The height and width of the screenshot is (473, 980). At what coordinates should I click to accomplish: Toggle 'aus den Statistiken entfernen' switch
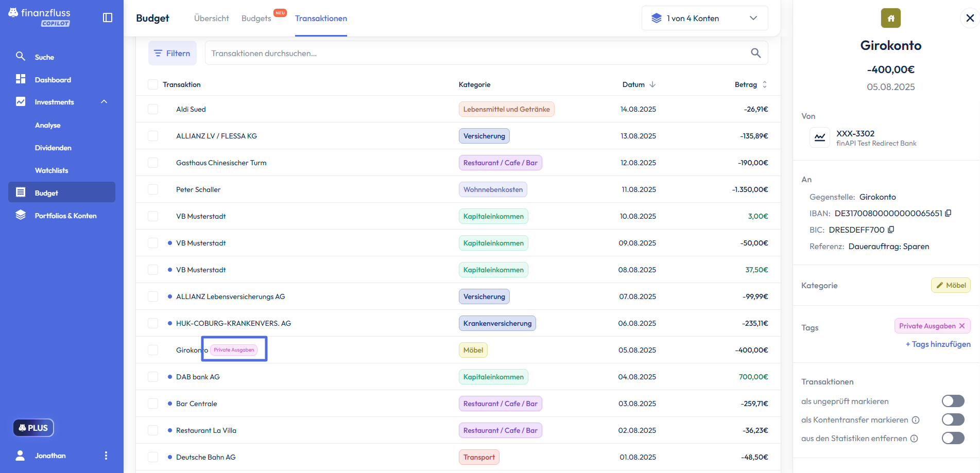[953, 438]
